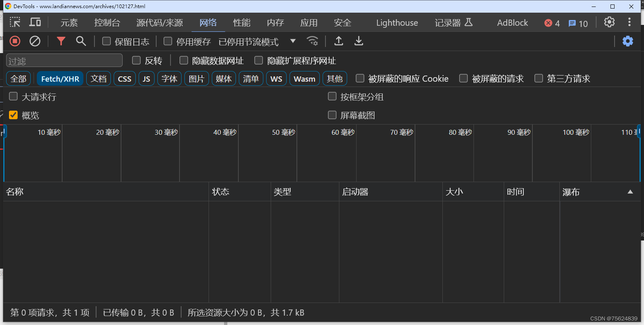Filter by 其他 type
Screen dimensions: 644x325
pyautogui.click(x=335, y=78)
